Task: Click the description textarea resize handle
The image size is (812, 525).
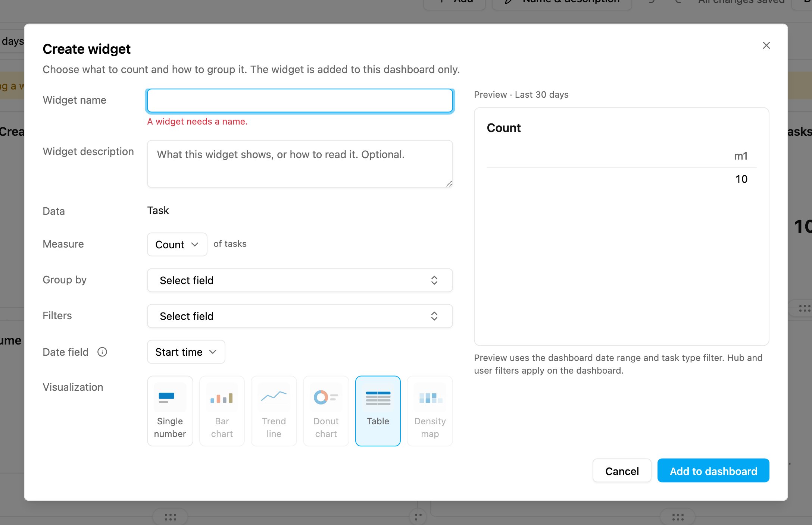Action: click(x=449, y=184)
